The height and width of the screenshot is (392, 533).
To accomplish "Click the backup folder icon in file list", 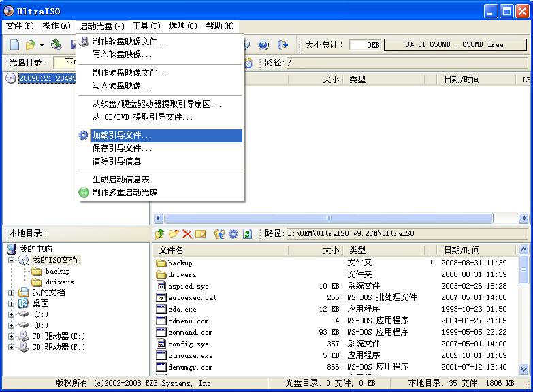I will point(161,263).
